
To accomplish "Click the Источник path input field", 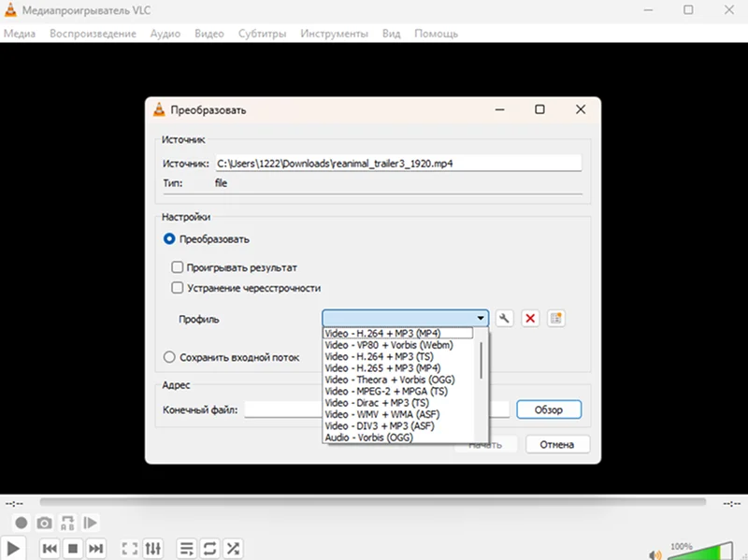I will 398,163.
